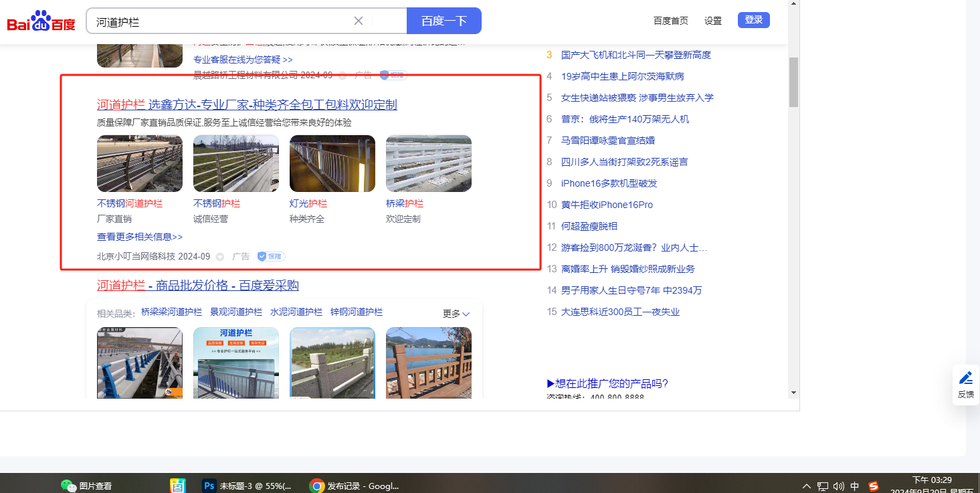Image resolution: width=980 pixels, height=493 pixels.
Task: Open the 桥梁护栏 thumbnail image
Action: point(429,164)
